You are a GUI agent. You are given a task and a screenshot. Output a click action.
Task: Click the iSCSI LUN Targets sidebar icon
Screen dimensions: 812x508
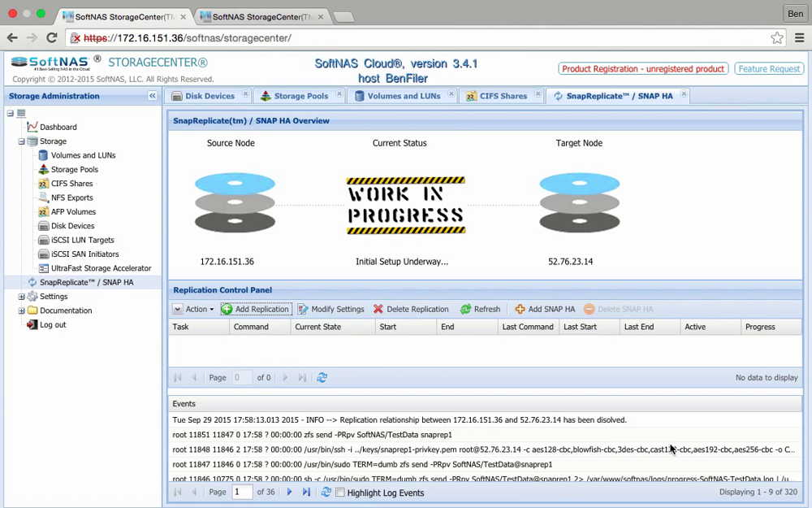[x=43, y=240]
